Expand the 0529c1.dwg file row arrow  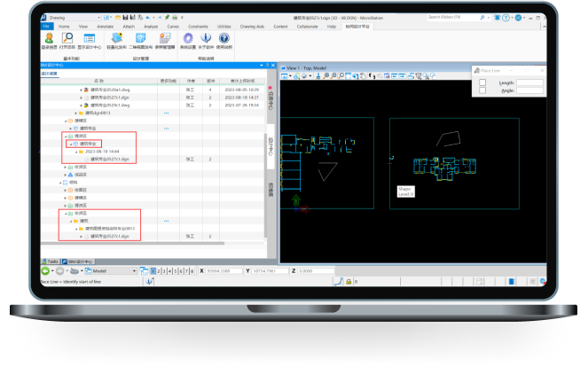click(81, 105)
